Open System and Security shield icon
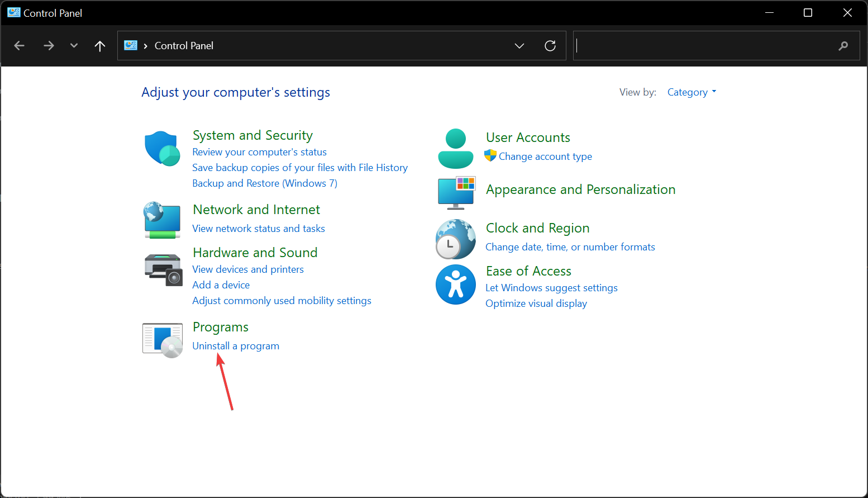The height and width of the screenshot is (498, 868). 162,148
